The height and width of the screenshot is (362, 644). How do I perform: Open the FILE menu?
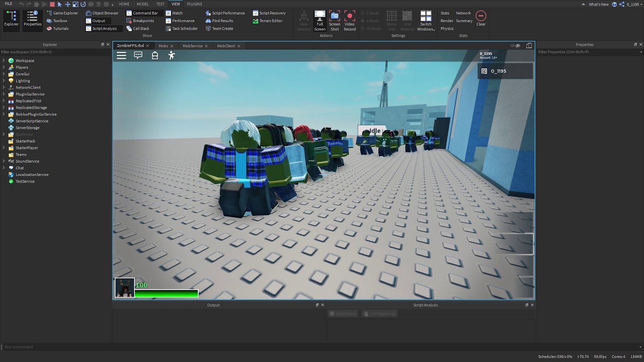[x=9, y=4]
